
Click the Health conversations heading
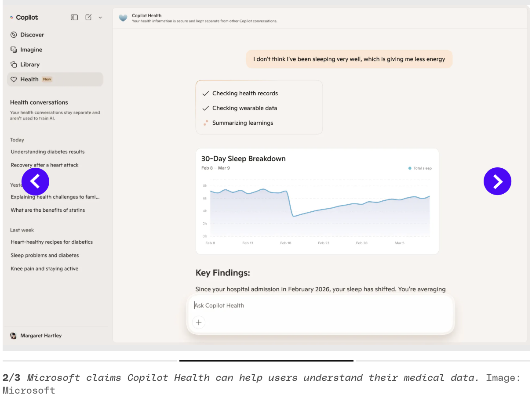39,102
